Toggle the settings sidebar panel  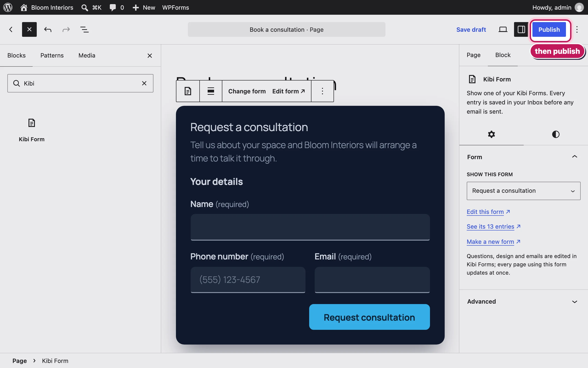[x=521, y=29]
